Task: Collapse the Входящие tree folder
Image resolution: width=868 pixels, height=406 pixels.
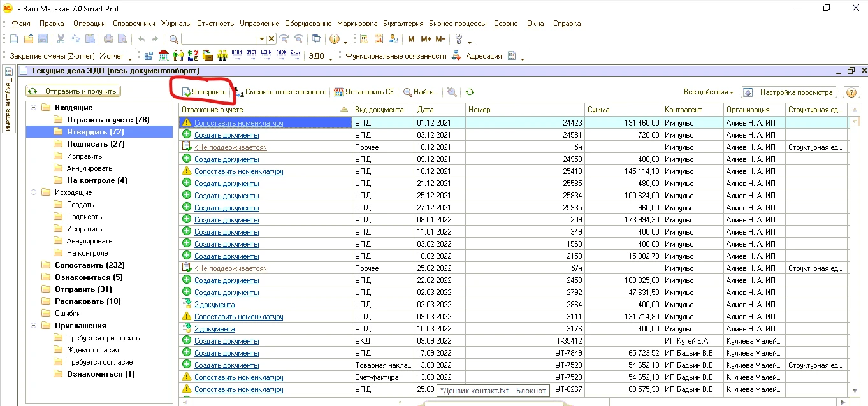Action: 33,108
